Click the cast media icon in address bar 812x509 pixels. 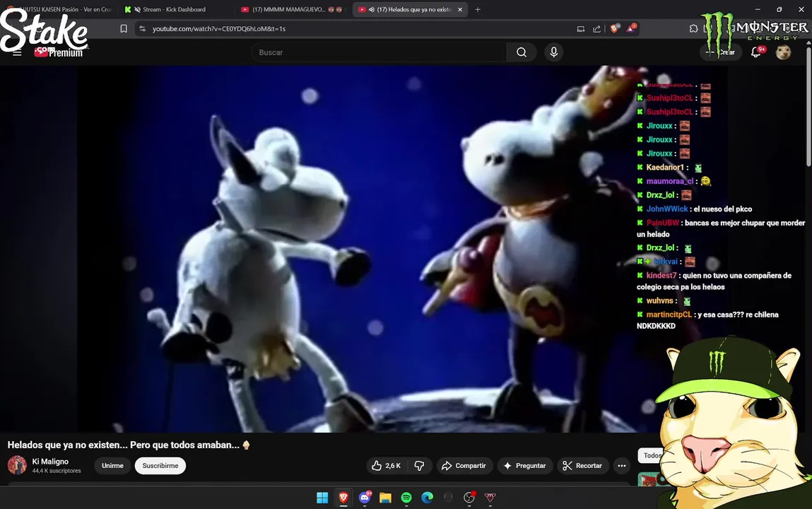[580, 29]
